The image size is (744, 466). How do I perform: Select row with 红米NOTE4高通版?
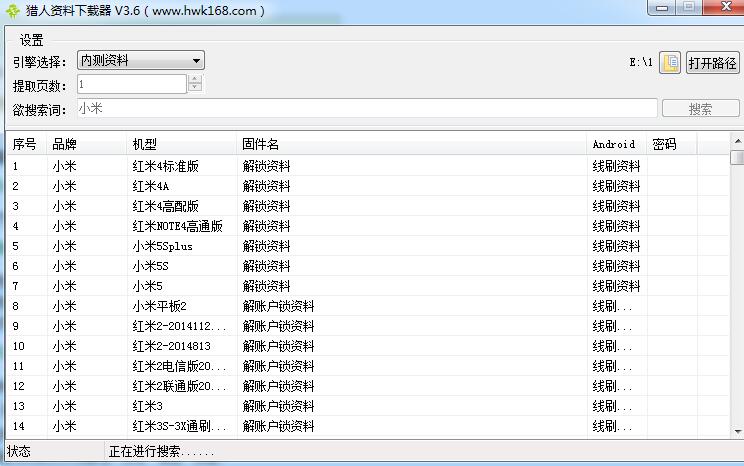click(x=368, y=226)
